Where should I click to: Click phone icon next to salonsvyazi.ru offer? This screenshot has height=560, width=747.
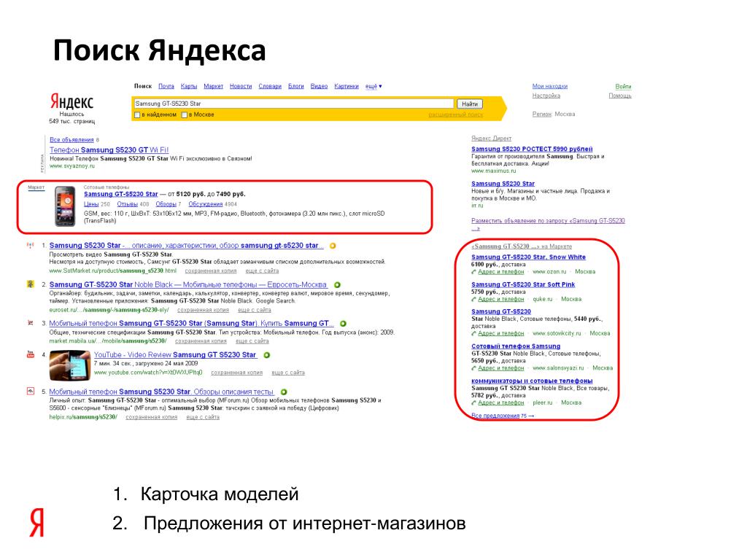pos(473,368)
